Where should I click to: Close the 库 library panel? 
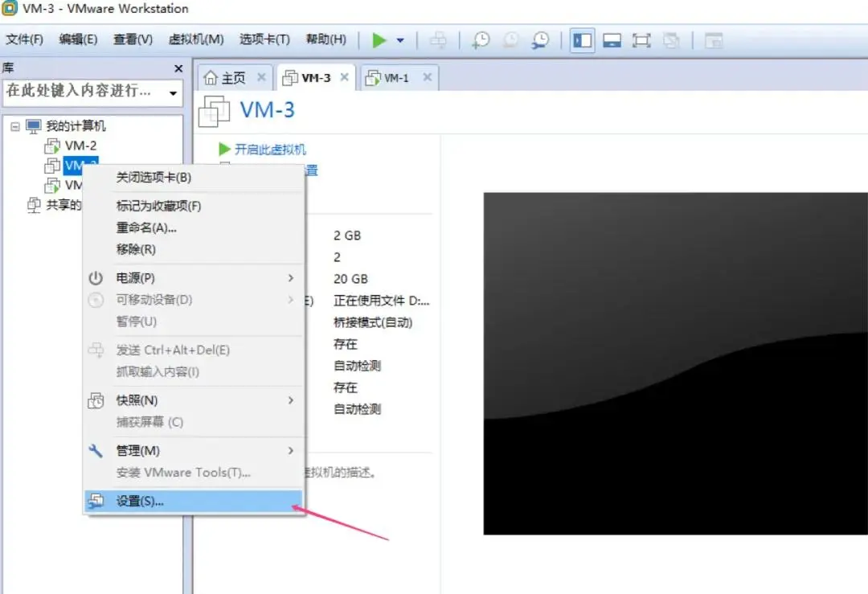click(178, 68)
